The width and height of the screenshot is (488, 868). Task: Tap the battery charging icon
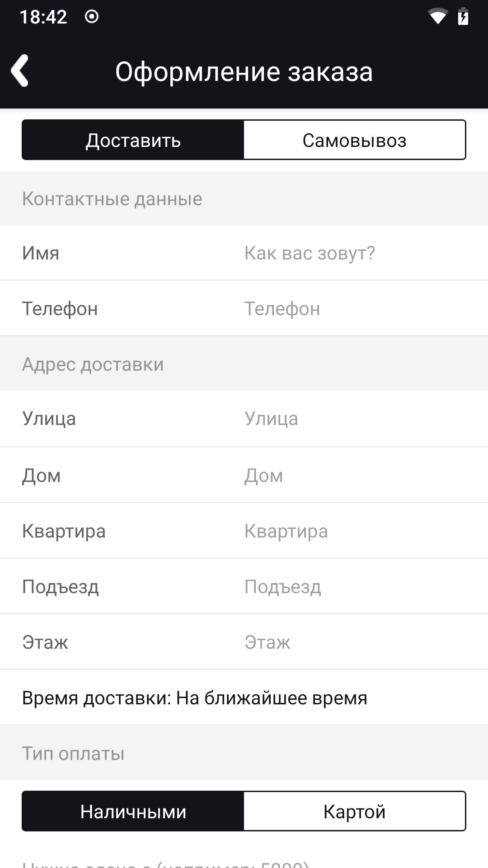[463, 17]
